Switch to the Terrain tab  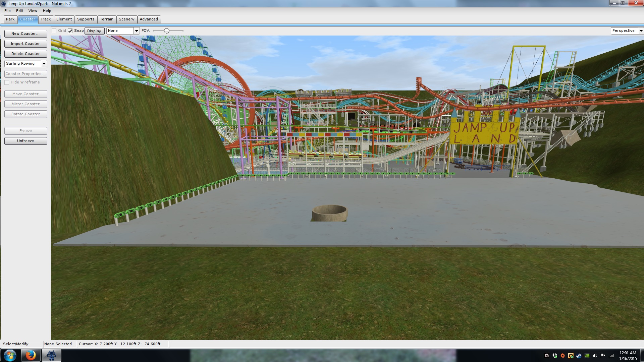(106, 19)
